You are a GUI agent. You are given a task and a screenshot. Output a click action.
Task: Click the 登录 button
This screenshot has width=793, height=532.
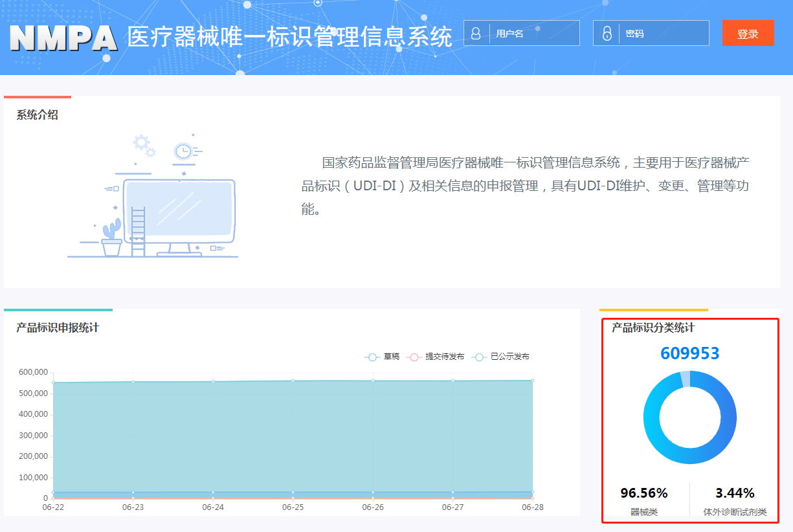pos(748,33)
